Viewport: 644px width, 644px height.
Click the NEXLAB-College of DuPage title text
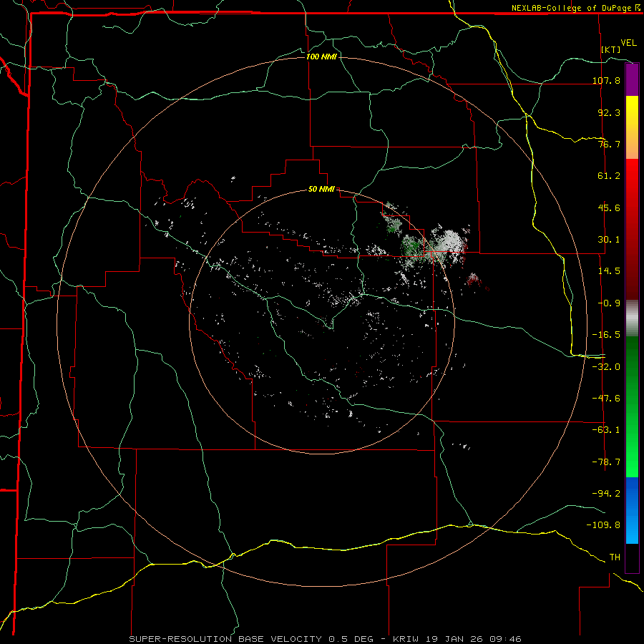tap(572, 8)
